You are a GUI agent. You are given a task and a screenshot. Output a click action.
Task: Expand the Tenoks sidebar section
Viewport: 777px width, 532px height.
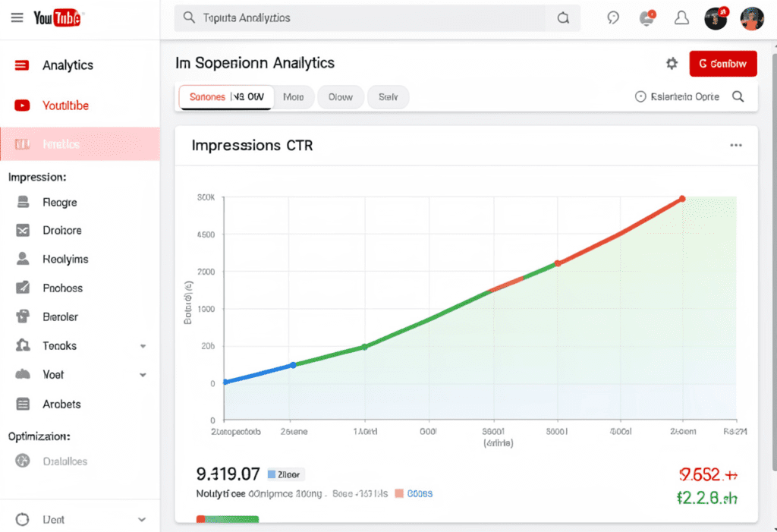[x=144, y=345]
